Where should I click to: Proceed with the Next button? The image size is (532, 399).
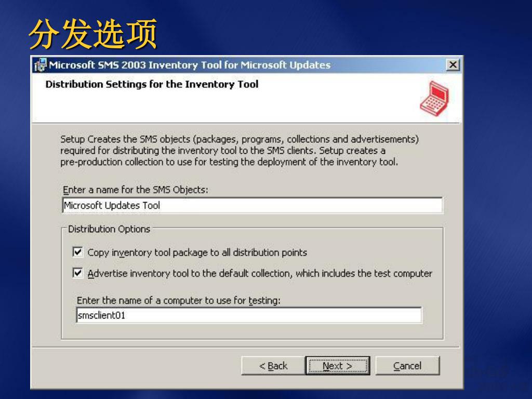[x=338, y=366]
